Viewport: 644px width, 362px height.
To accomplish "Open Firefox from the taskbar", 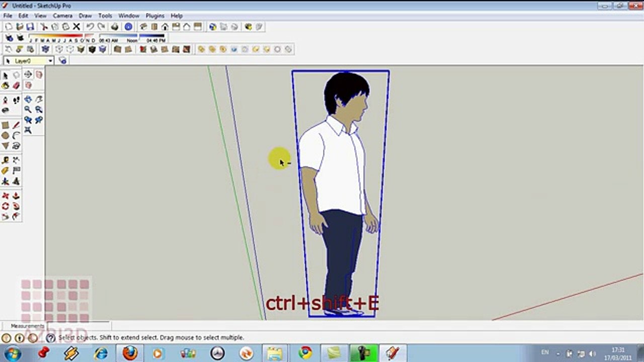I will click(x=130, y=352).
